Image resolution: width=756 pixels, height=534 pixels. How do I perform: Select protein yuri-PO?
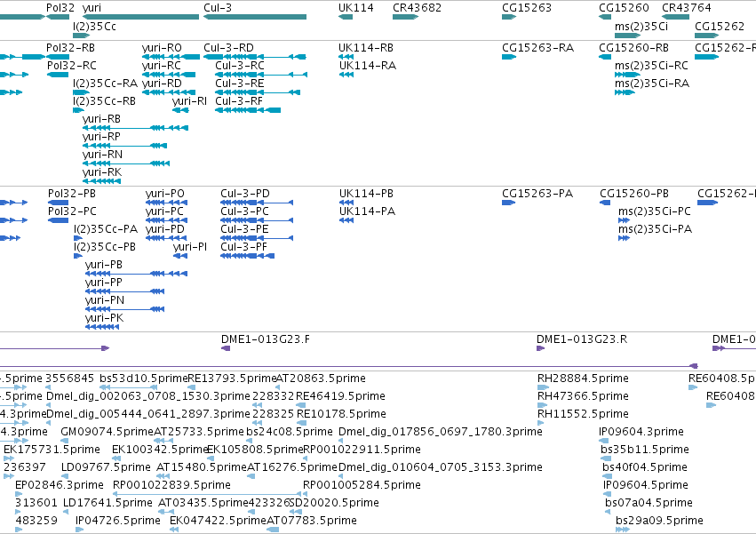click(165, 194)
